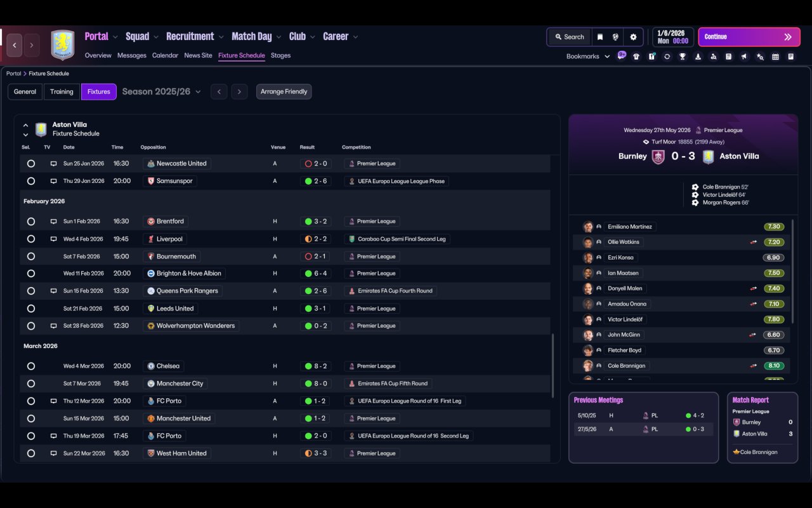Click the Burnley crest in match summary
Image resolution: width=812 pixels, height=508 pixels.
658,156
